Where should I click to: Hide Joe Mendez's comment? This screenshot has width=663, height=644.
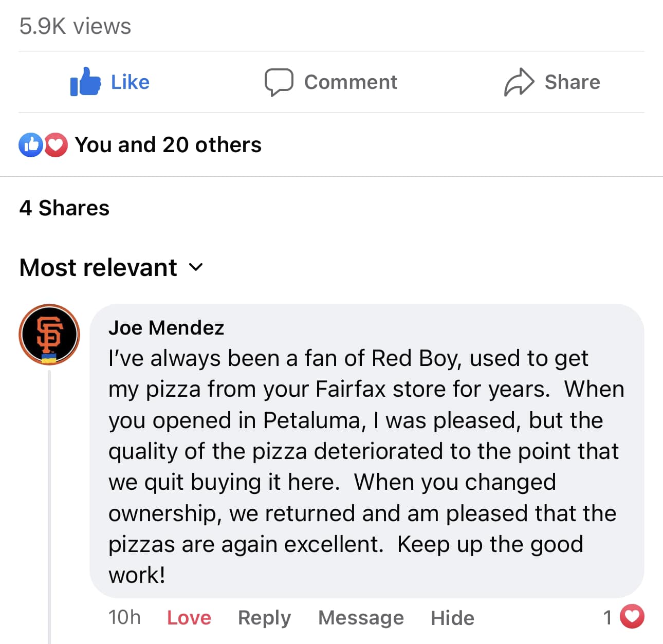tap(452, 617)
